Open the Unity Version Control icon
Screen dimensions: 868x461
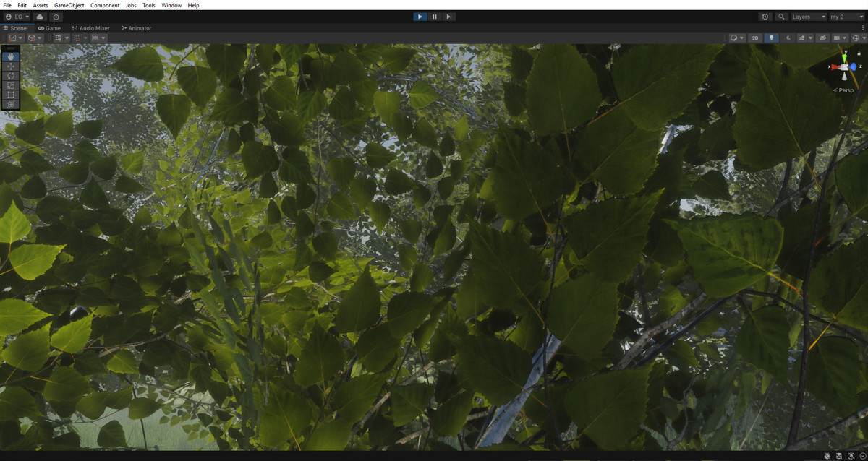(56, 17)
